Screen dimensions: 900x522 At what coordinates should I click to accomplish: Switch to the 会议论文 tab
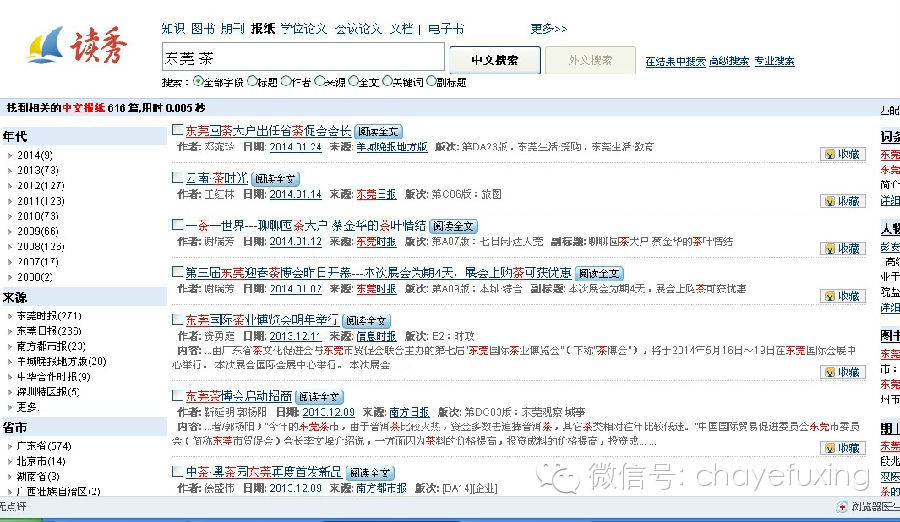tap(358, 29)
